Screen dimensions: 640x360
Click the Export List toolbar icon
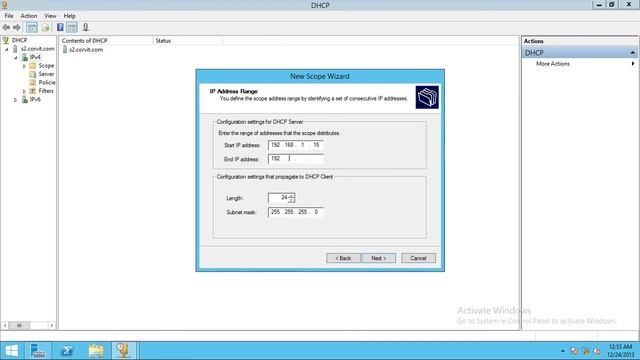tap(46, 27)
